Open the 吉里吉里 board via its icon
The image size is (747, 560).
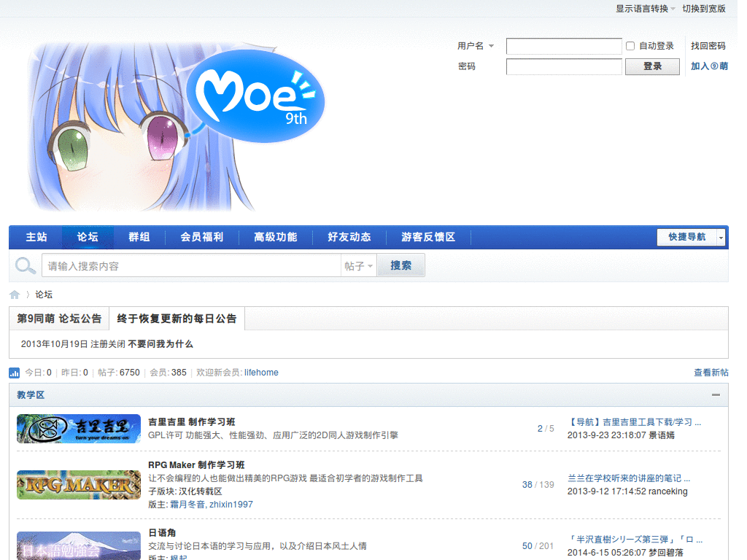click(x=78, y=428)
